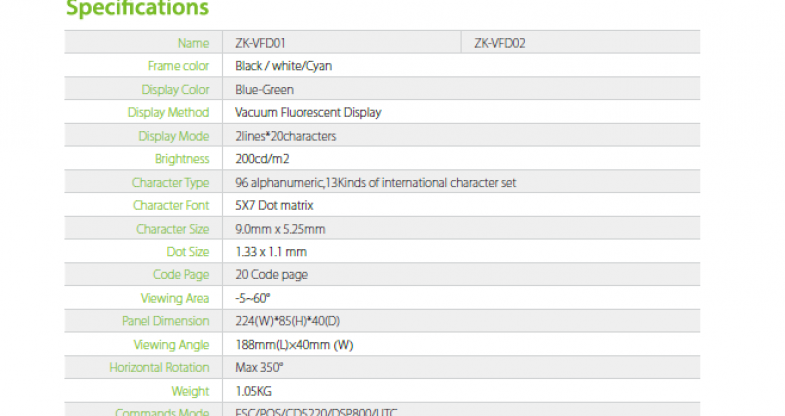Image resolution: width=785 pixels, height=416 pixels.
Task: Click the Specifications heading
Action: [x=137, y=9]
